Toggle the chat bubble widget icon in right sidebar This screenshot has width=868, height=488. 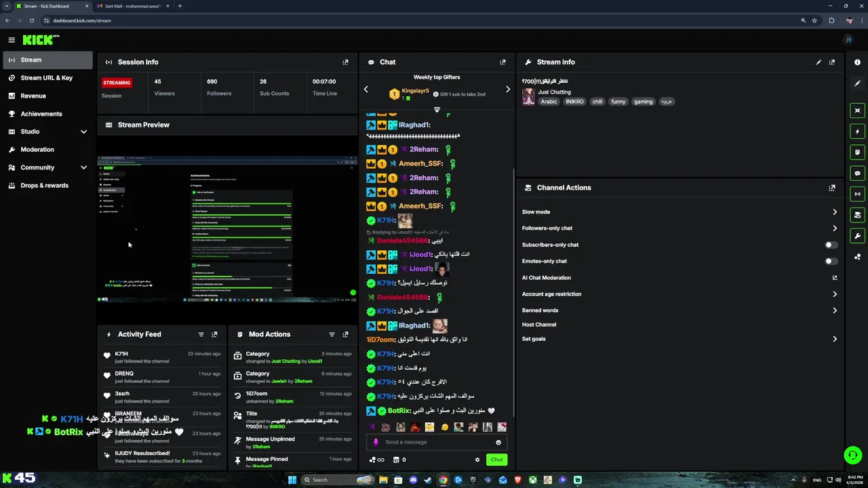coord(857,174)
